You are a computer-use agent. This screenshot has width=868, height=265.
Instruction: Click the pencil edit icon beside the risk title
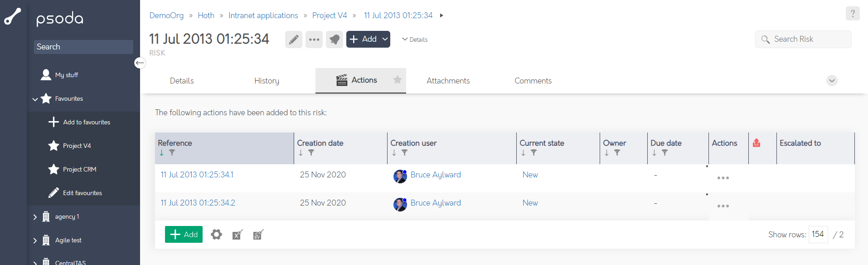293,39
